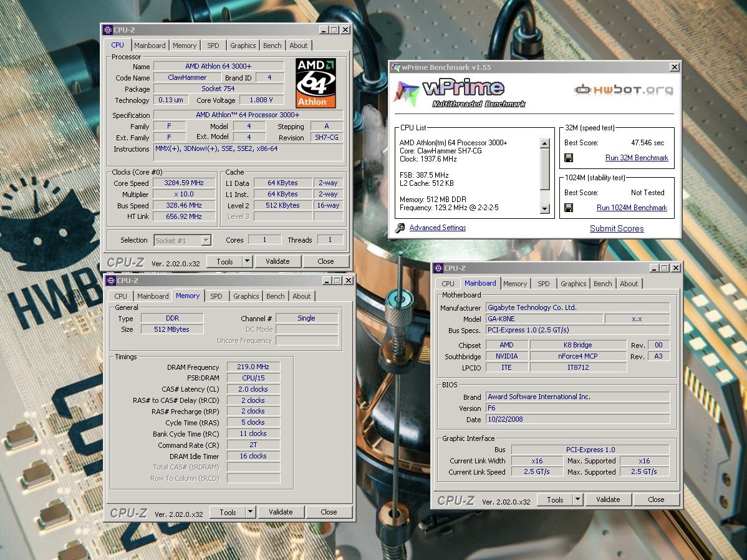Open Bench tab in Memory CPU-Z window
Screen dimensions: 747x560
coord(276,296)
